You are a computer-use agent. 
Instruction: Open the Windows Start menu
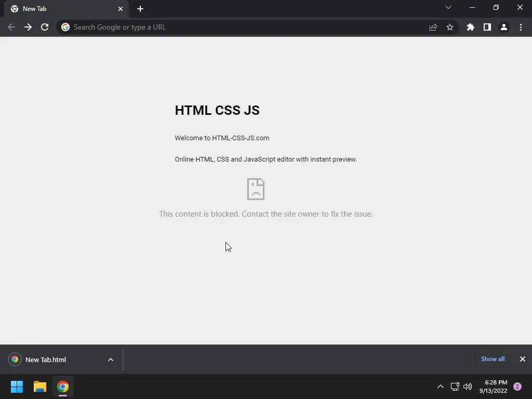pos(17,387)
